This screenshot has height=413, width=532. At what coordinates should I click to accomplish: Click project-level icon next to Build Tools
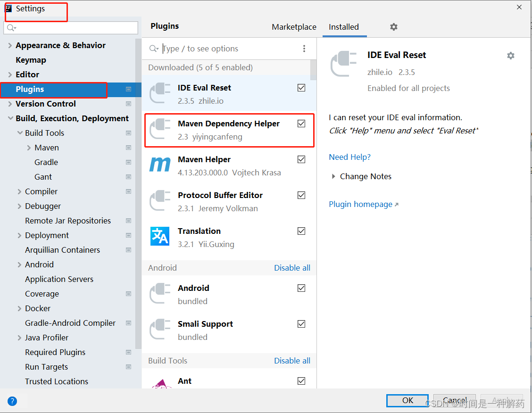tap(129, 133)
